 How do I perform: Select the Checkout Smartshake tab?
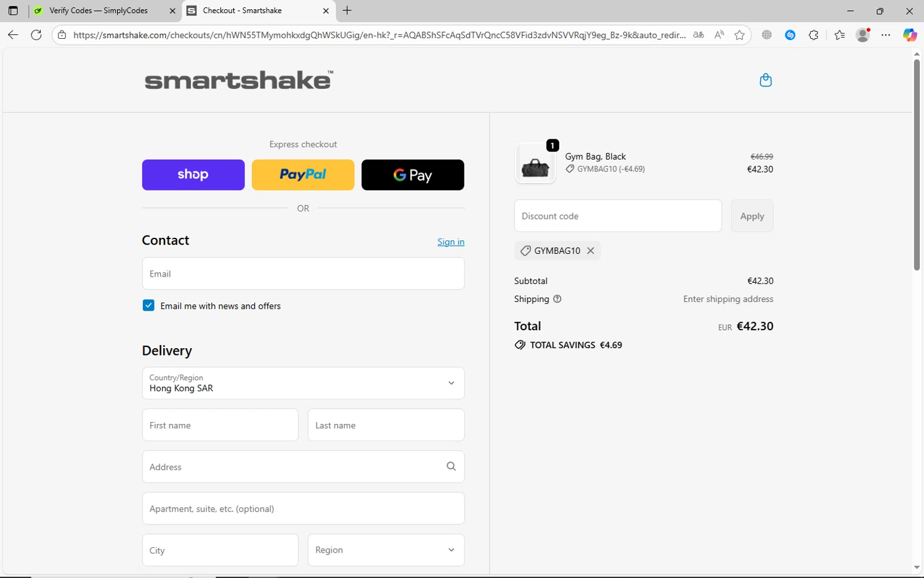259,10
